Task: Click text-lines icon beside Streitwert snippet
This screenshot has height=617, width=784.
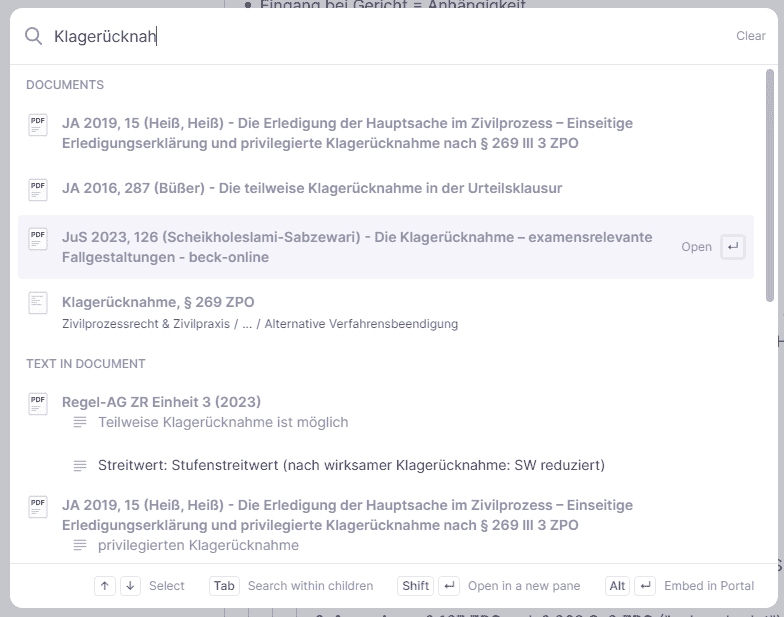Action: coord(80,466)
